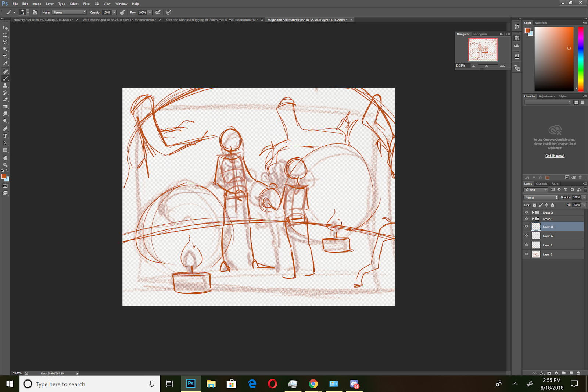The width and height of the screenshot is (588, 392).
Task: Open the Filter menu
Action: point(87,4)
